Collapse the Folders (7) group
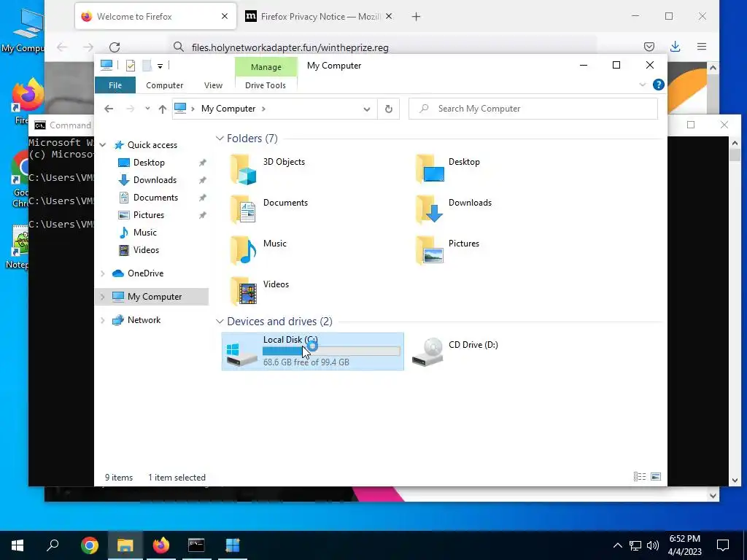This screenshot has height=560, width=747. (220, 139)
